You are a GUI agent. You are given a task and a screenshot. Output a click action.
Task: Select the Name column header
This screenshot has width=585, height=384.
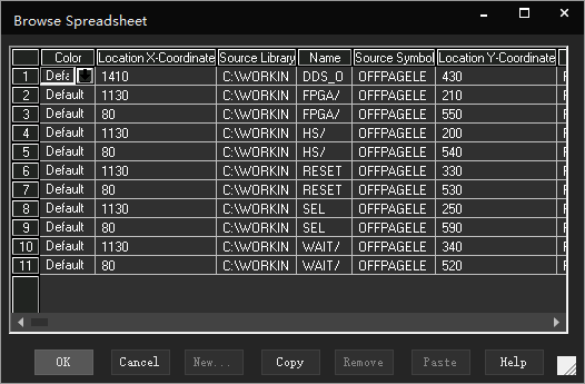point(325,57)
